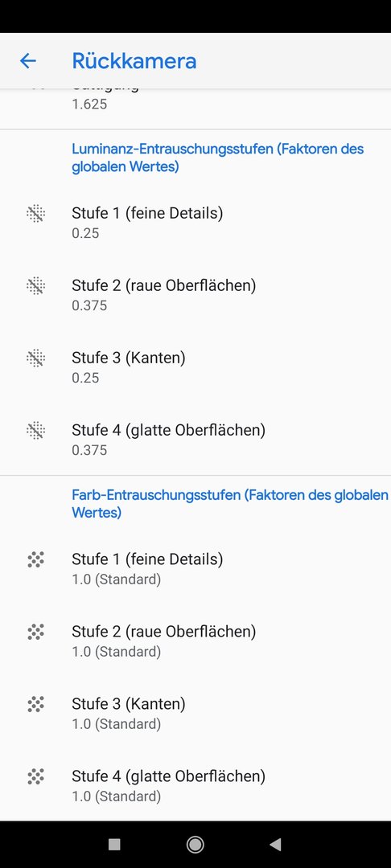Open luminance Stufe 4 (glatte Oberflächen) setting
Viewport: 391px width, 868px height.
(195, 440)
